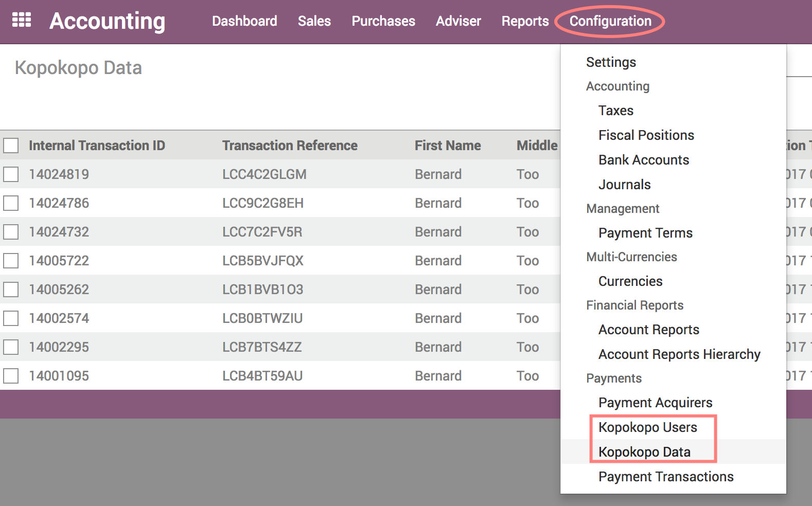Screen dimensions: 812x506
Task: Sort by Transaction Reference column
Action: [290, 146]
